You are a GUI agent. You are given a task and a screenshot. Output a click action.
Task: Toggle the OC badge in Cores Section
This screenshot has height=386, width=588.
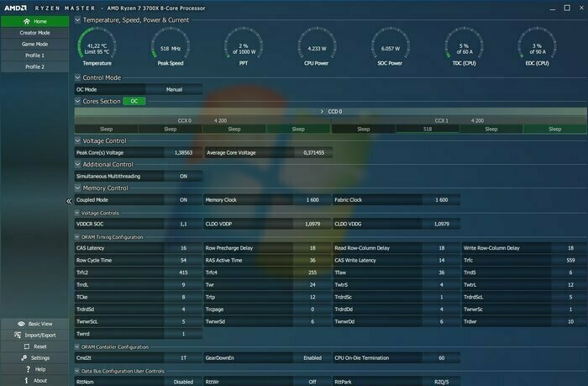coord(134,101)
